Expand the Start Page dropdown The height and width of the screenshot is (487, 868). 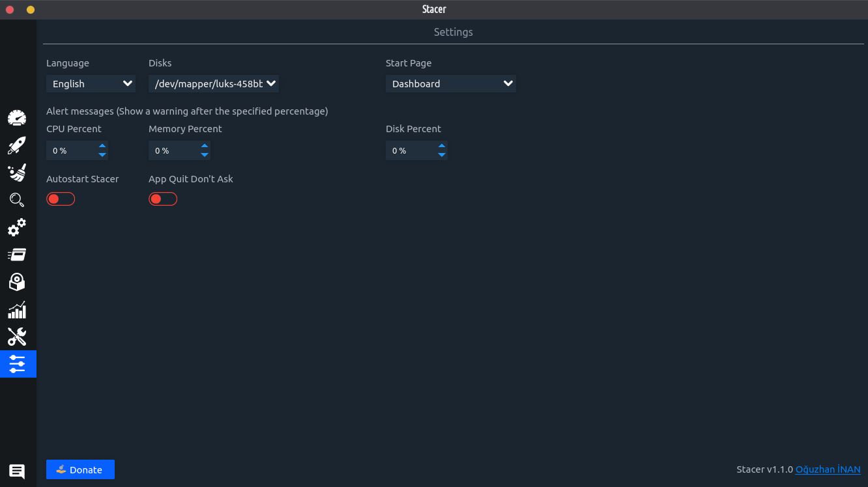point(450,83)
